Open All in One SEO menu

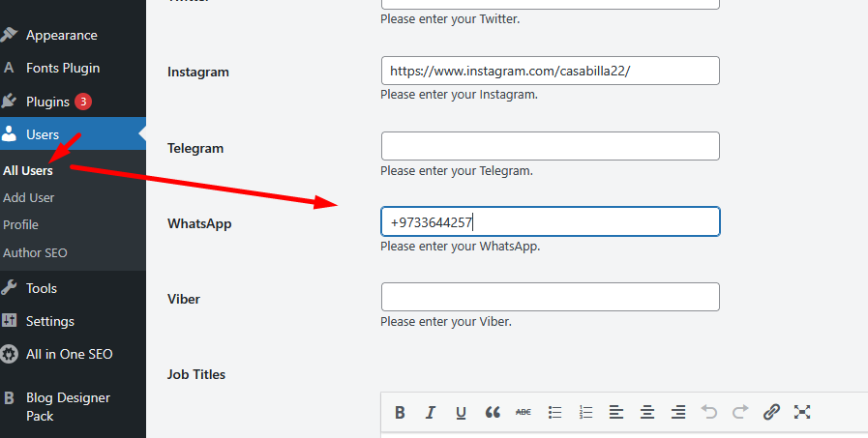pos(69,354)
